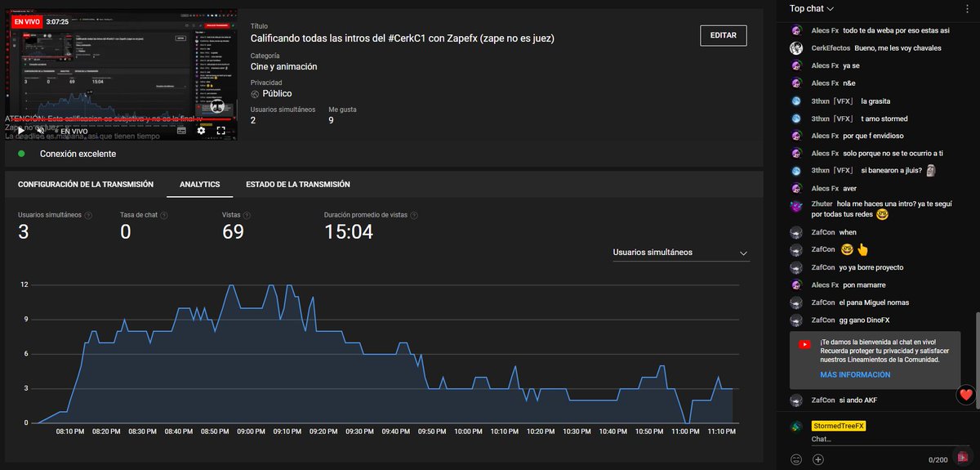This screenshot has width=980, height=470.
Task: Click the 69 Vistas value
Action: 233,232
